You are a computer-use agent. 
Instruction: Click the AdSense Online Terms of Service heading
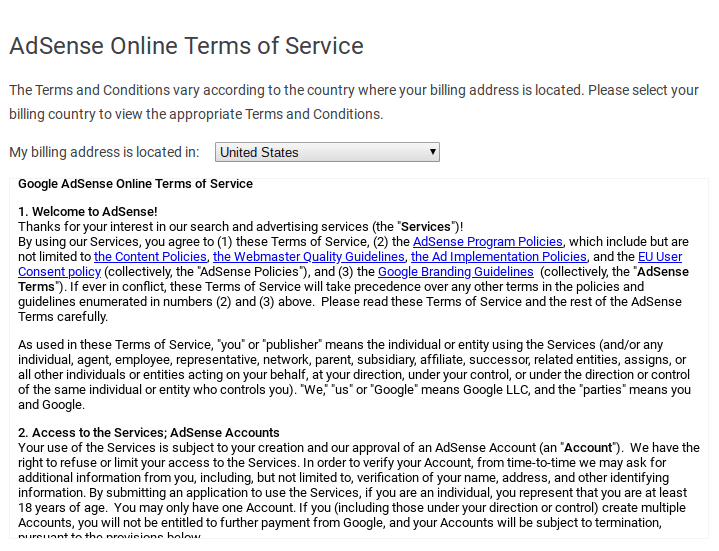tap(186, 46)
